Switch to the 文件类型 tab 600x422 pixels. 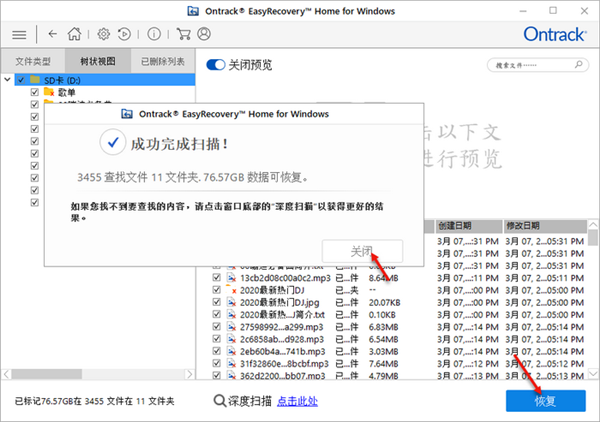point(33,61)
